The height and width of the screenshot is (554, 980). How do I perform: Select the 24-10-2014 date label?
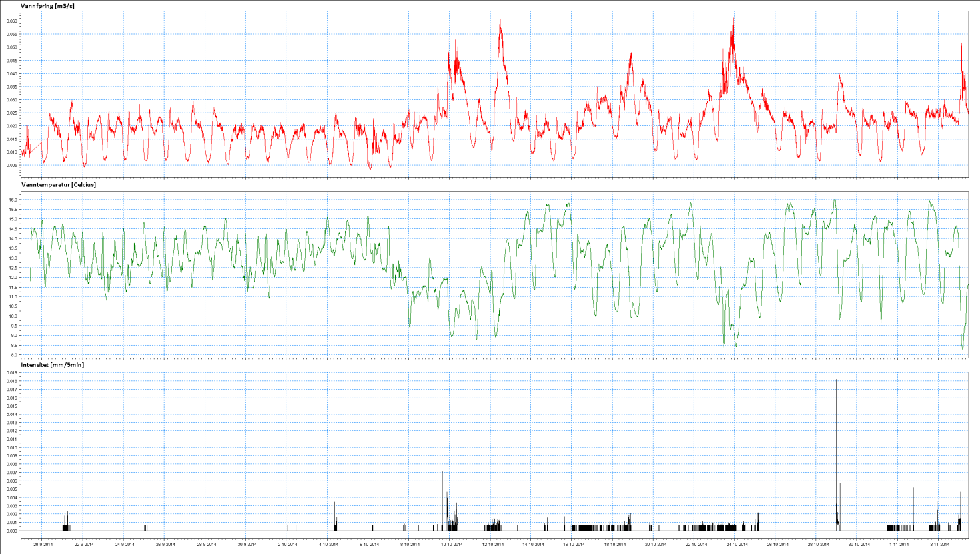click(736, 544)
